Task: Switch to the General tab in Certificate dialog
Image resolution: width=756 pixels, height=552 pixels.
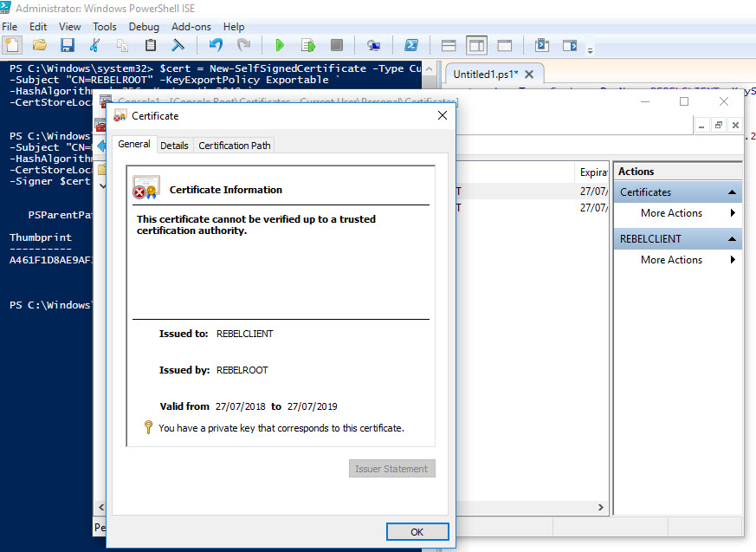Action: 134,144
